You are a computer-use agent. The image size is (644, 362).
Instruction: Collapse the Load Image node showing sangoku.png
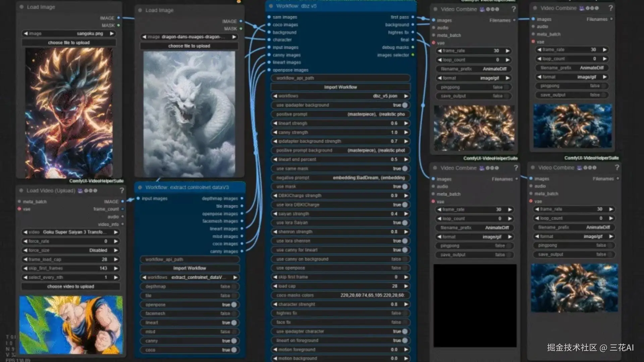[x=22, y=7]
